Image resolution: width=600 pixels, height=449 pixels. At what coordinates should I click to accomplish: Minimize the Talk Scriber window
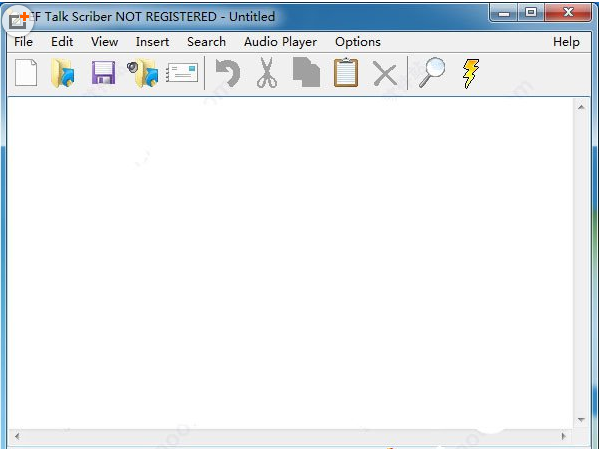point(504,13)
